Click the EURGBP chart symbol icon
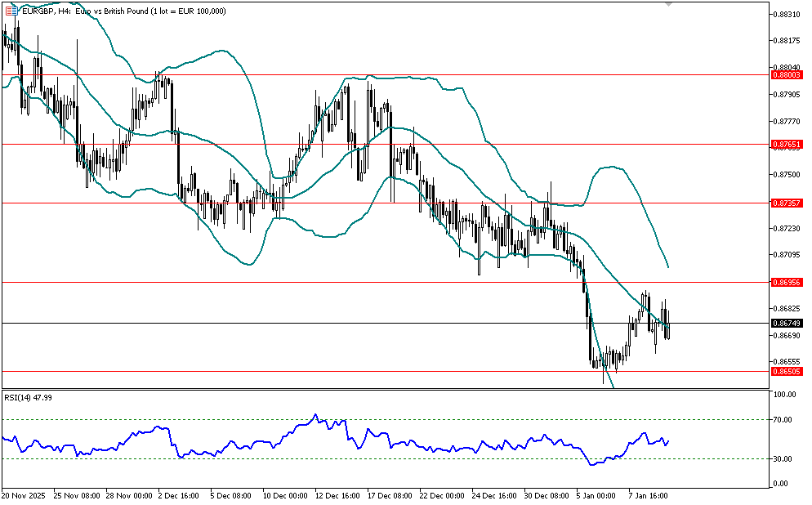The width and height of the screenshot is (812, 505). point(11,11)
